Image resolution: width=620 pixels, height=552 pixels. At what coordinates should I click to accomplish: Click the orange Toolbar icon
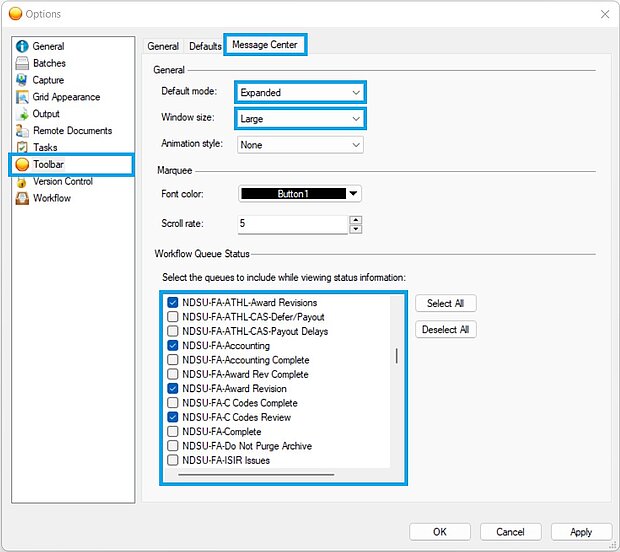pyautogui.click(x=22, y=164)
